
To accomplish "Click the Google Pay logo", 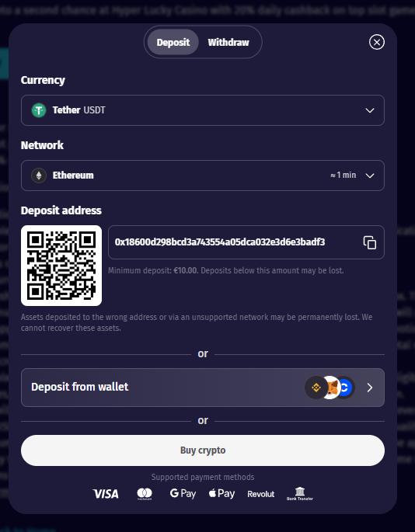I will [183, 493].
